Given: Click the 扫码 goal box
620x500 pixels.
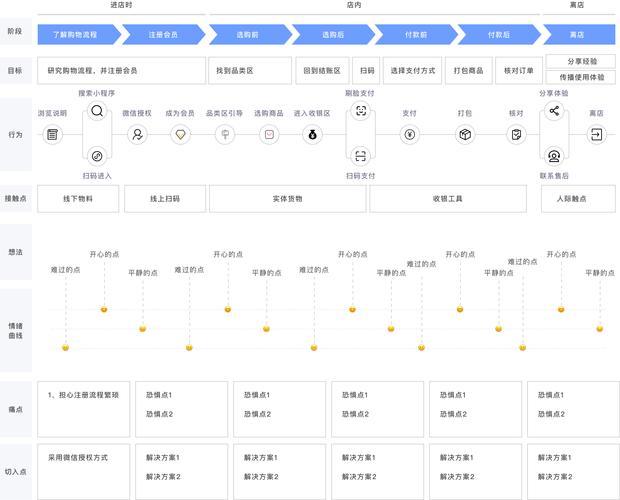Looking at the screenshot, I should (367, 71).
